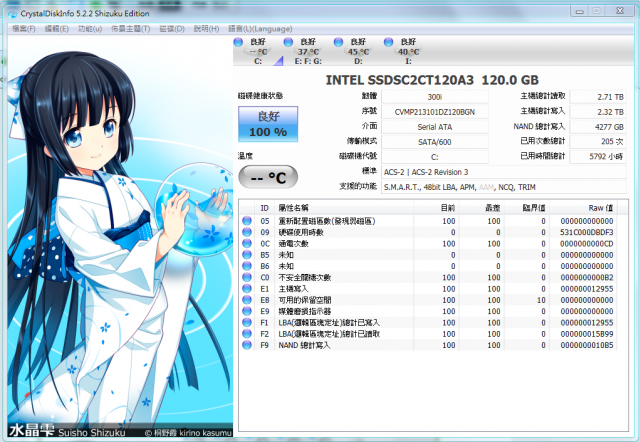This screenshot has height=442, width=640.
Task: Click host reads value 2.71 TB
Action: pyautogui.click(x=598, y=97)
